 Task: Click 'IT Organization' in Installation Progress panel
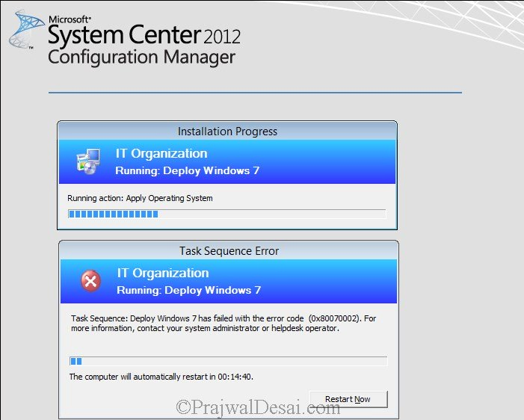tap(161, 153)
